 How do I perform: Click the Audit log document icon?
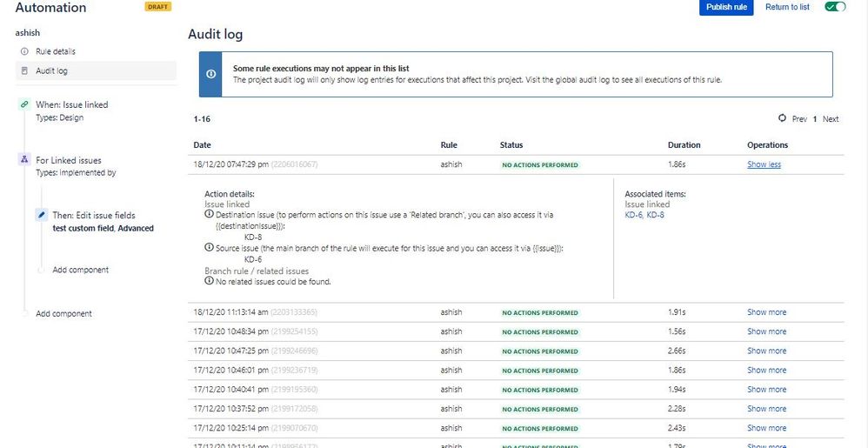[23, 70]
